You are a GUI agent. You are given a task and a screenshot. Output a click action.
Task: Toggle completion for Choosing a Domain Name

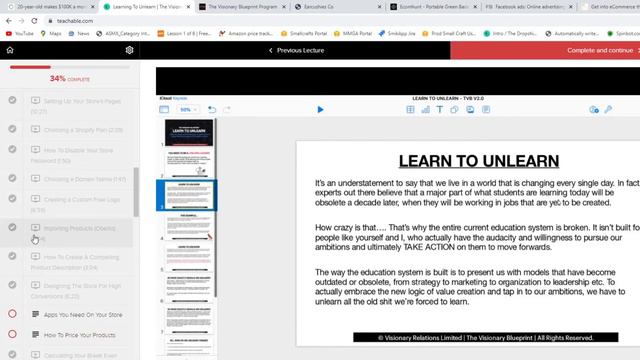tap(12, 178)
